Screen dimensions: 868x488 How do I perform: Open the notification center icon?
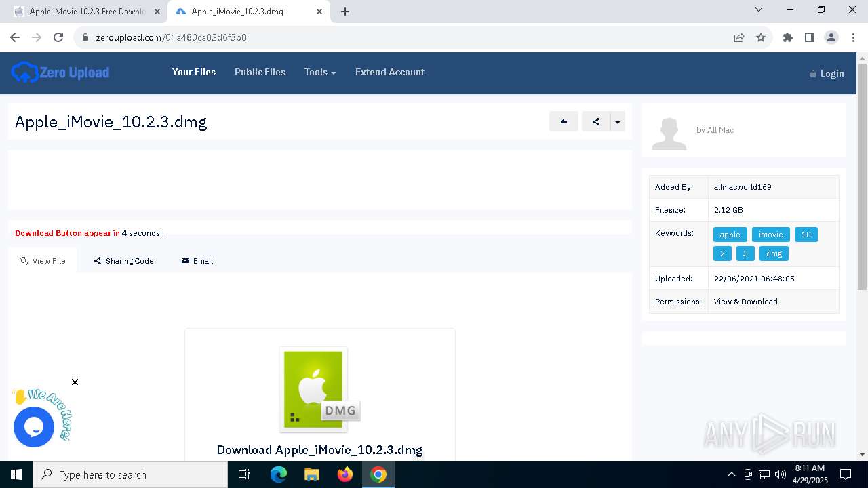tap(845, 474)
